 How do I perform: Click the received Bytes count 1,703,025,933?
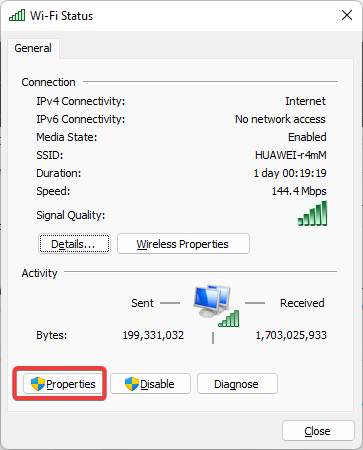pyautogui.click(x=291, y=335)
